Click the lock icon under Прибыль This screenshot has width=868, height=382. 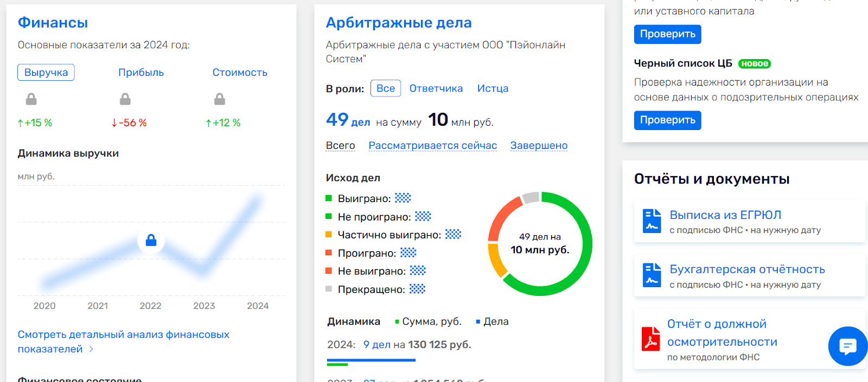tap(125, 99)
